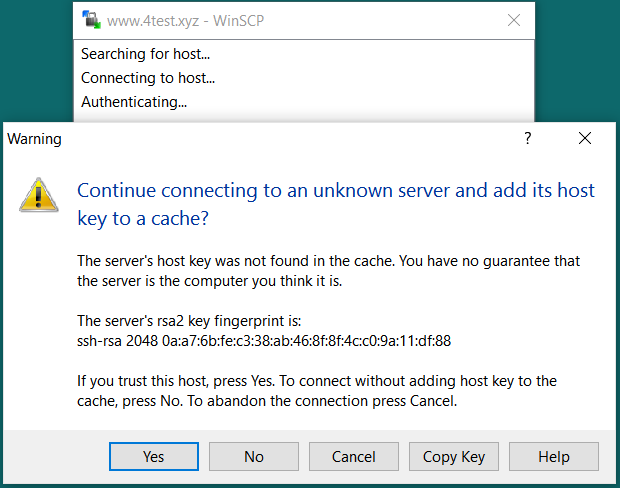Image resolution: width=620 pixels, height=488 pixels.
Task: Click the WinSCP lock icon in title bar
Action: [x=91, y=20]
